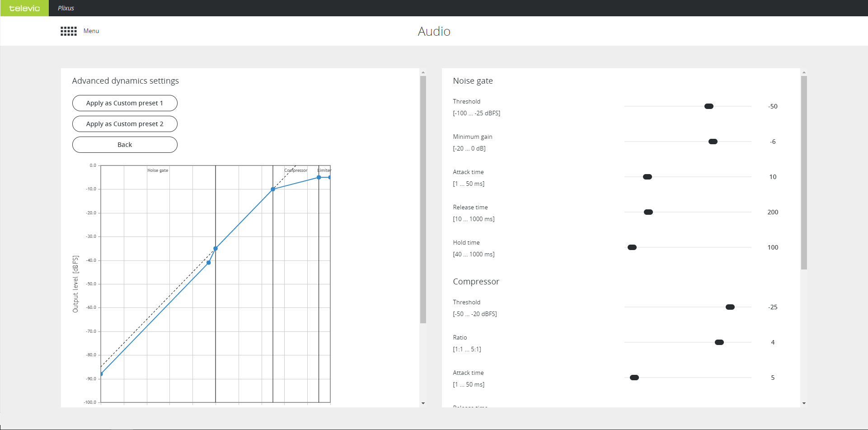Adjust Noise gate Threshold slider handle

(x=709, y=106)
